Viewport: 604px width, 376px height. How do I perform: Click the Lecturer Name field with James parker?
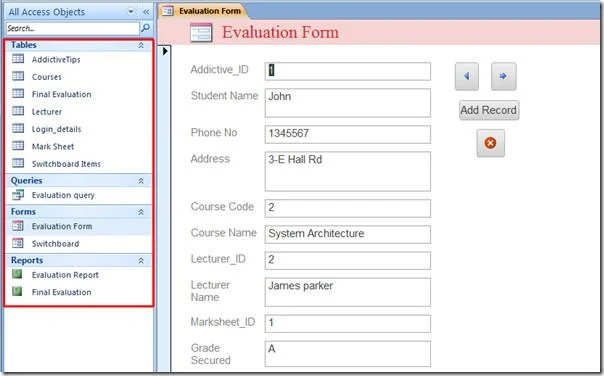click(347, 292)
